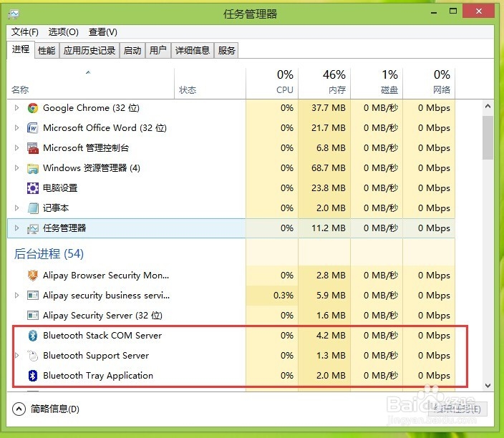Screen dimensions: 504x438
Task: Collapse view via 简略信息 arrow icon
Action: coord(19,409)
